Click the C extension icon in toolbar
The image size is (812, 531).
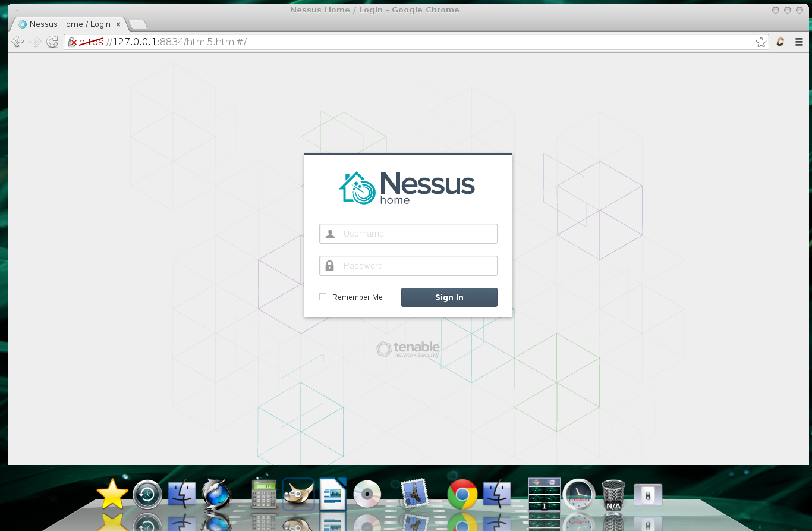(x=780, y=42)
